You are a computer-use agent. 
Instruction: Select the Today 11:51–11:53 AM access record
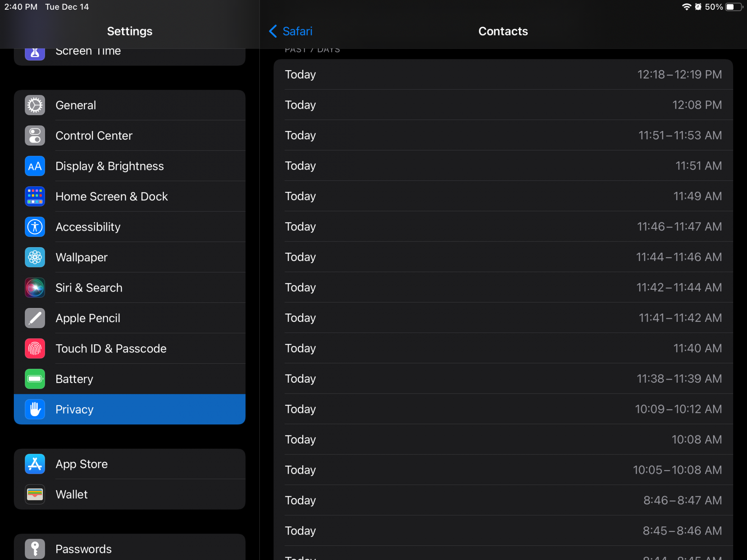(503, 136)
